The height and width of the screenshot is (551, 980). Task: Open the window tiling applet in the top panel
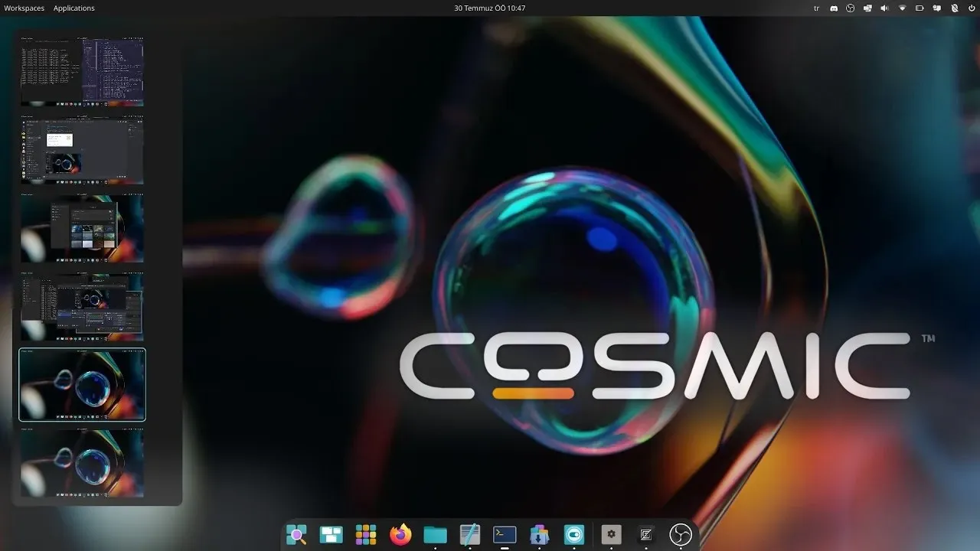coord(868,8)
